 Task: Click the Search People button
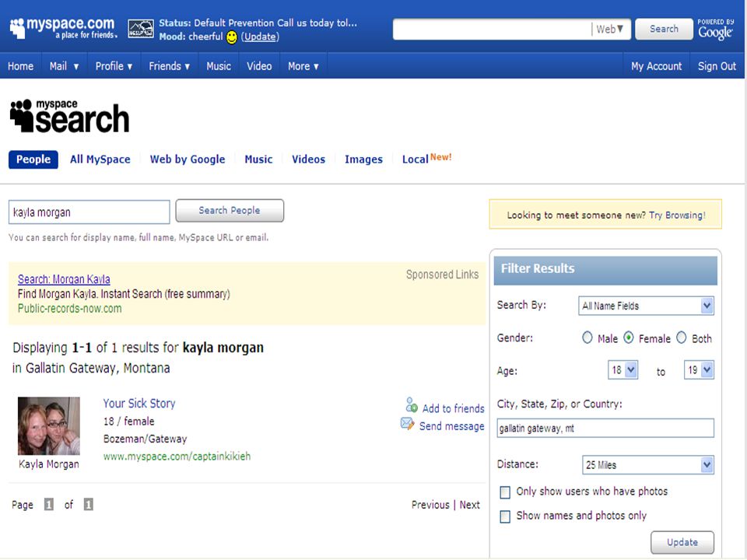230,211
